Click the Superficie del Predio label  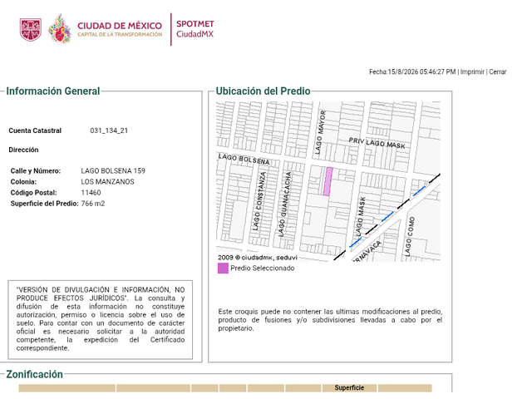click(44, 203)
